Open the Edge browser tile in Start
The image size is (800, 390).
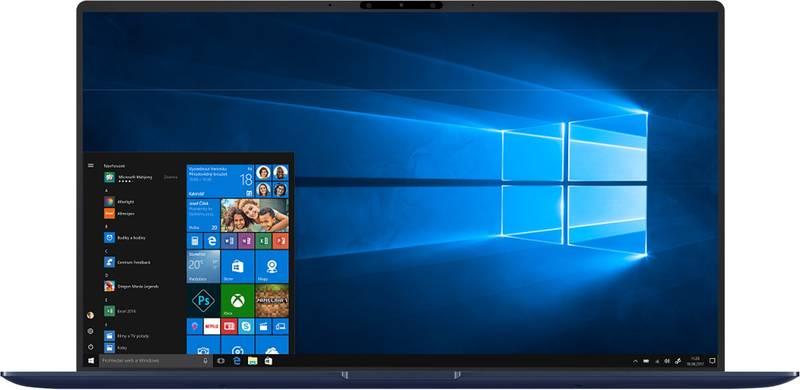click(x=212, y=241)
